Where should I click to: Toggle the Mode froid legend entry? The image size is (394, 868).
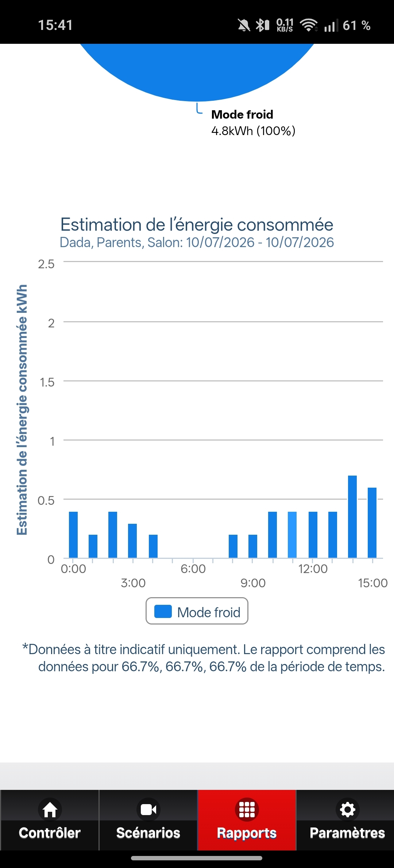coord(197,611)
